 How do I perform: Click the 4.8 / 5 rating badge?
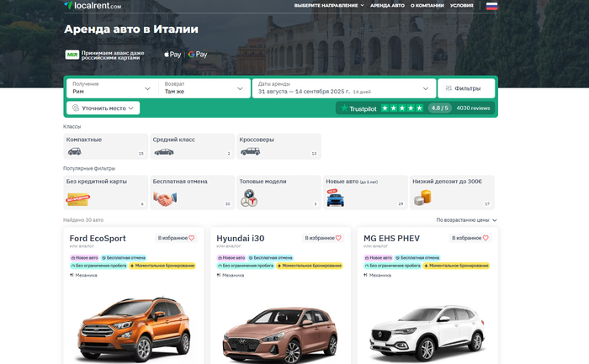tap(439, 108)
